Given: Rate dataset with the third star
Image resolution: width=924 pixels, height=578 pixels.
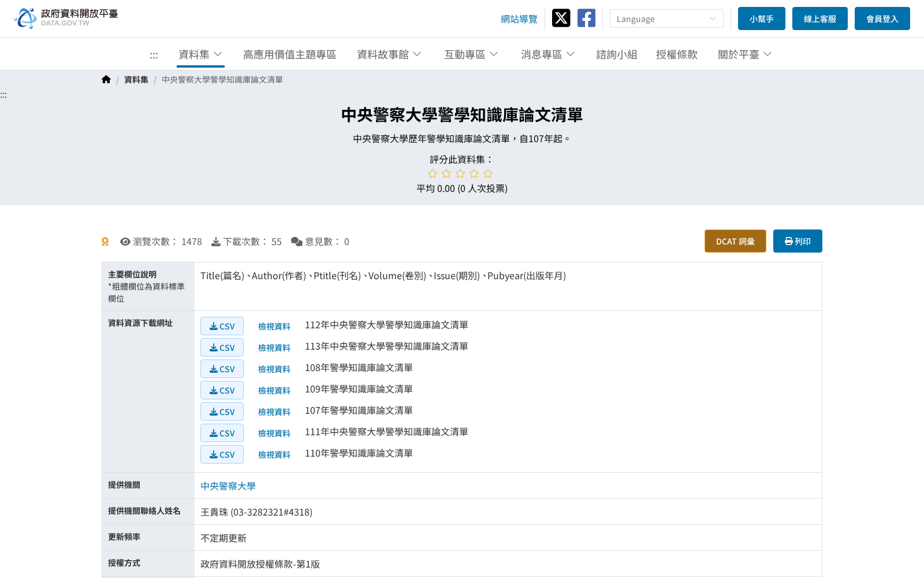Looking at the screenshot, I should click(x=460, y=173).
